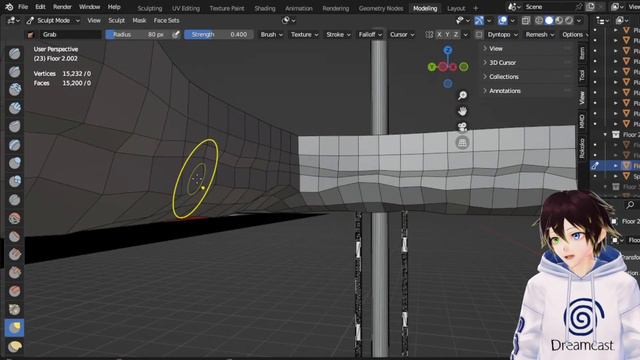Adjust the Radius slider
This screenshot has width=640, height=360.
(138, 35)
